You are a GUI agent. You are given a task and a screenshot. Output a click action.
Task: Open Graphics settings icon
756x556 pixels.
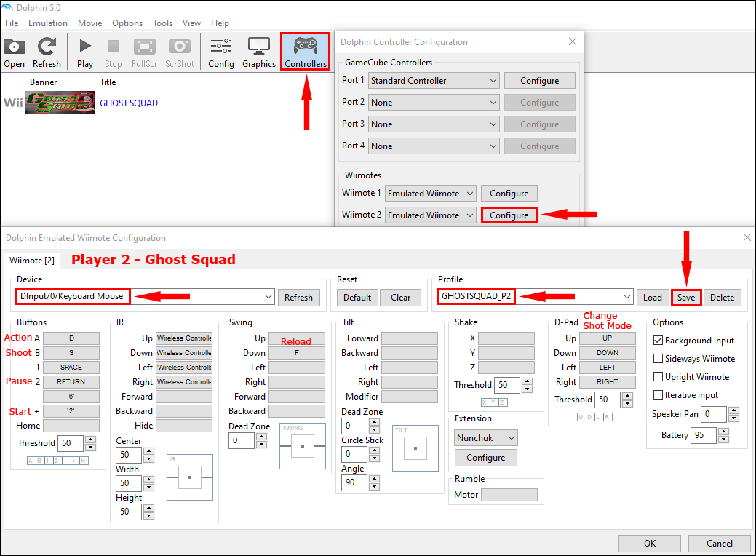(x=259, y=52)
